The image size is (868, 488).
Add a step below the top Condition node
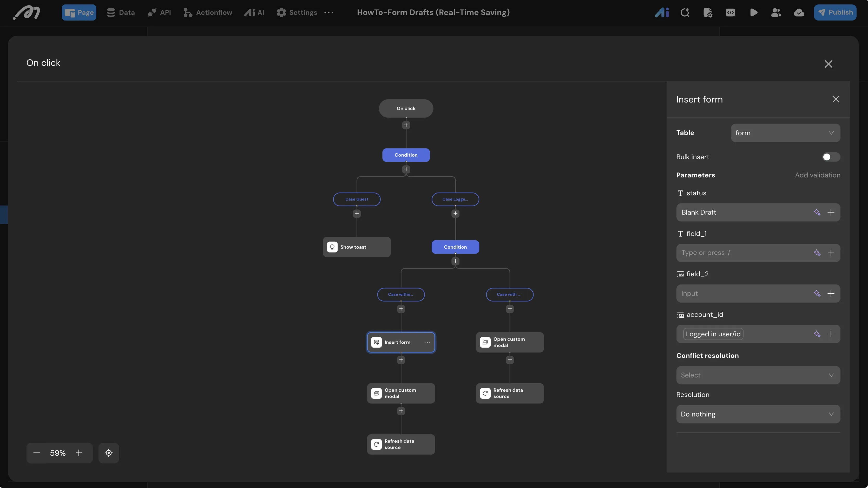(x=406, y=169)
